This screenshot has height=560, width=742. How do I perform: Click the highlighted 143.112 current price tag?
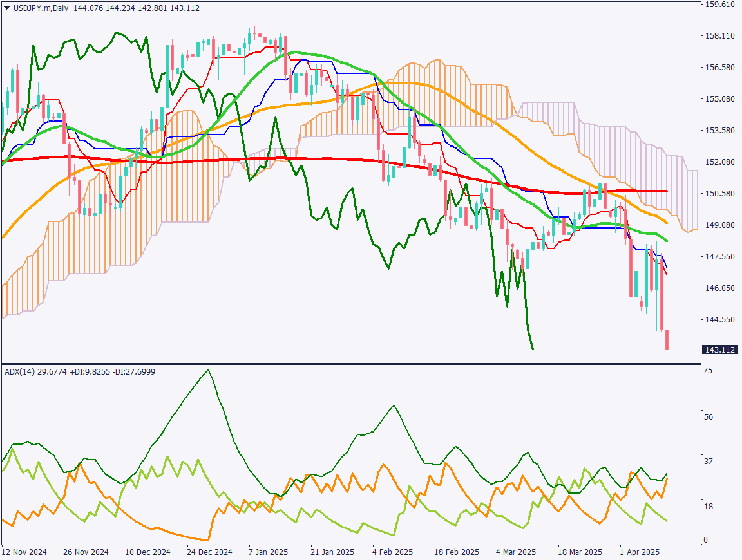719,350
